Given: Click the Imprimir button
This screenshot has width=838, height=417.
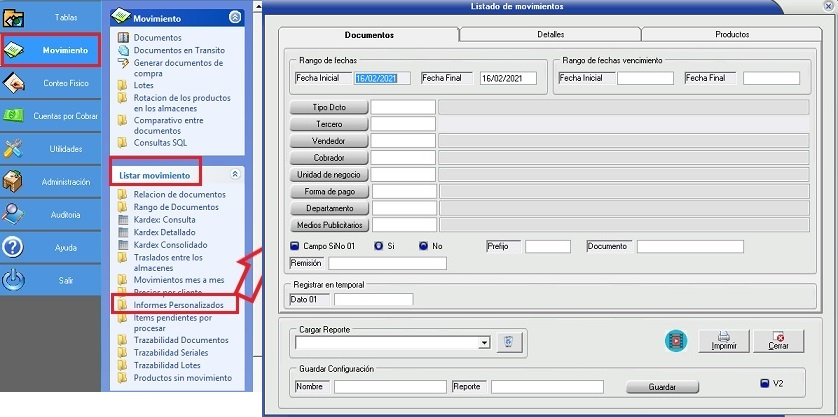Looking at the screenshot, I should [723, 341].
